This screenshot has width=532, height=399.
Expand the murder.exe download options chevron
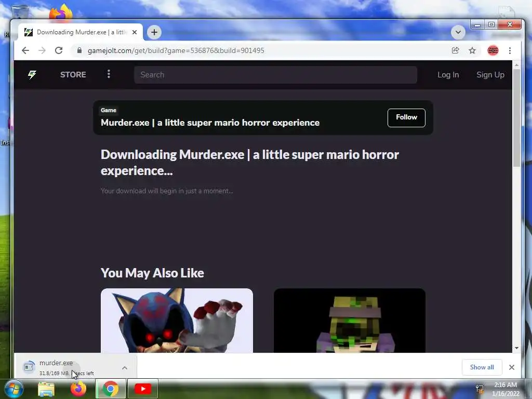125,368
